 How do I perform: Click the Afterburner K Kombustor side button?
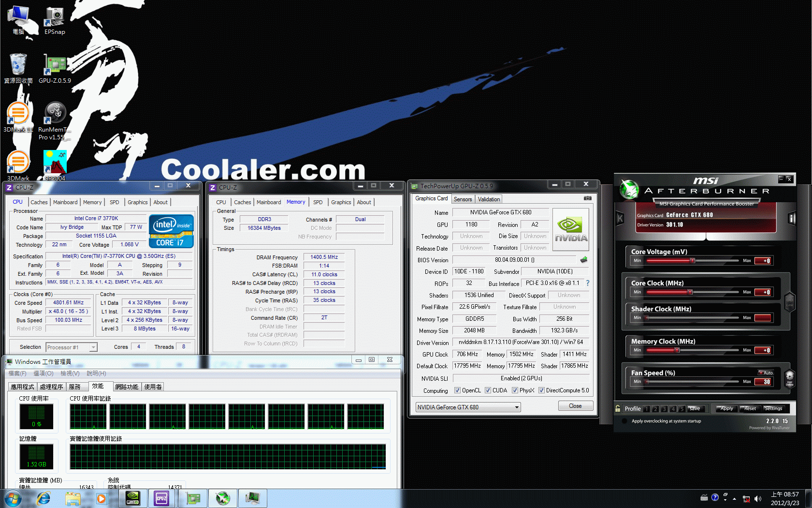620,219
